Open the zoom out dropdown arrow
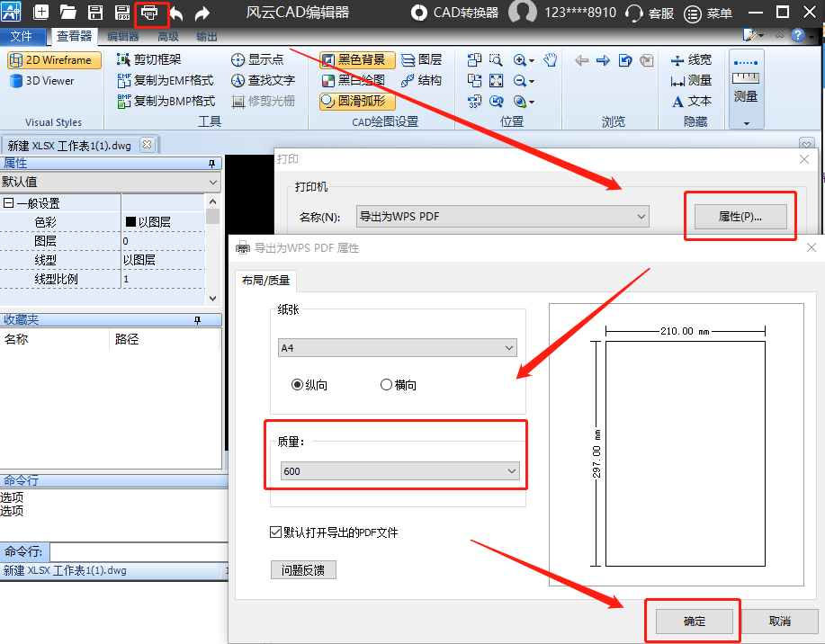The image size is (825, 644). (532, 81)
